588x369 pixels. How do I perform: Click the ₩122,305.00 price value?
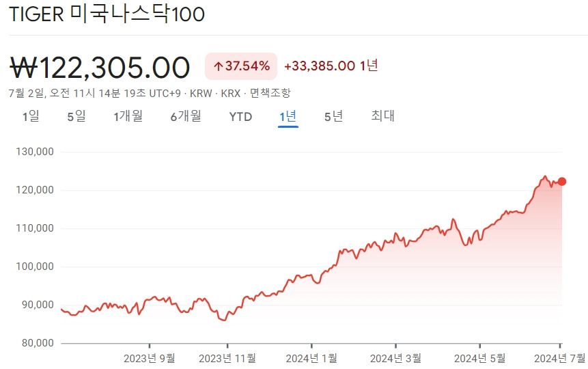[x=100, y=68]
